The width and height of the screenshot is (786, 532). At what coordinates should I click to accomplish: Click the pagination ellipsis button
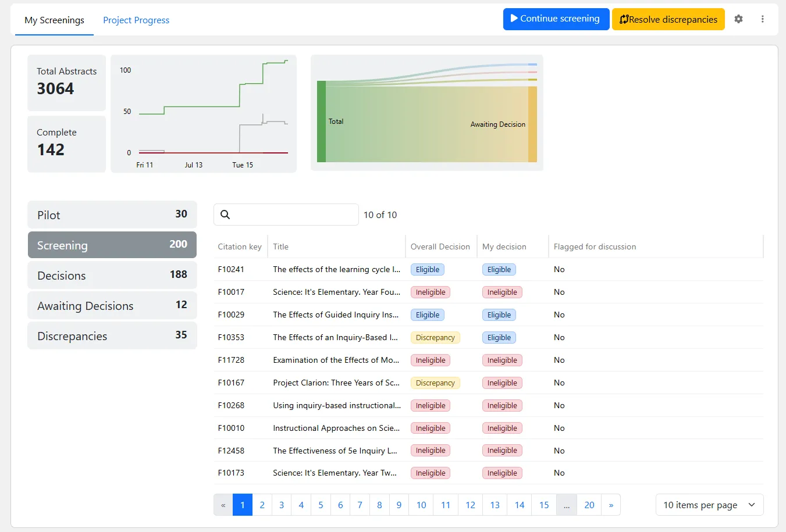[x=567, y=505]
